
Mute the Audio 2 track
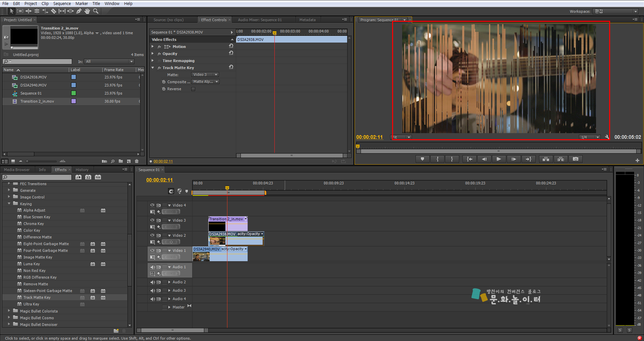coord(153,282)
